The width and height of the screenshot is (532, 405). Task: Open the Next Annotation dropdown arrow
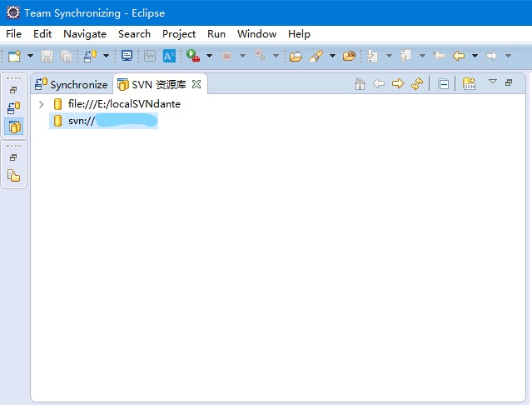coord(389,56)
